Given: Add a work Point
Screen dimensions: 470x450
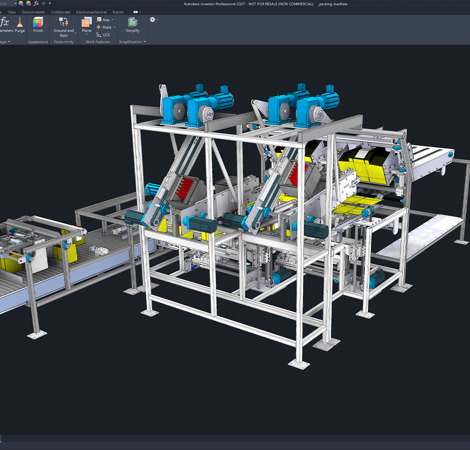Looking at the screenshot, I should [104, 27].
